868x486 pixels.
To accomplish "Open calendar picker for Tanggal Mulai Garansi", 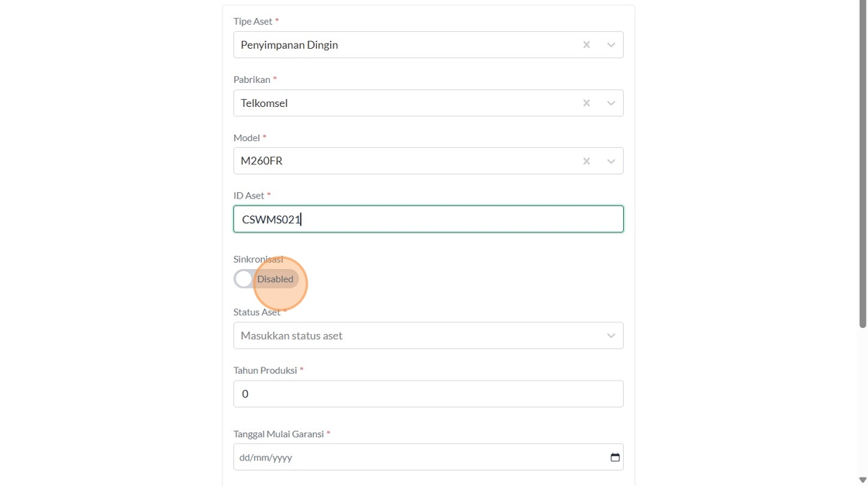I will coord(615,457).
